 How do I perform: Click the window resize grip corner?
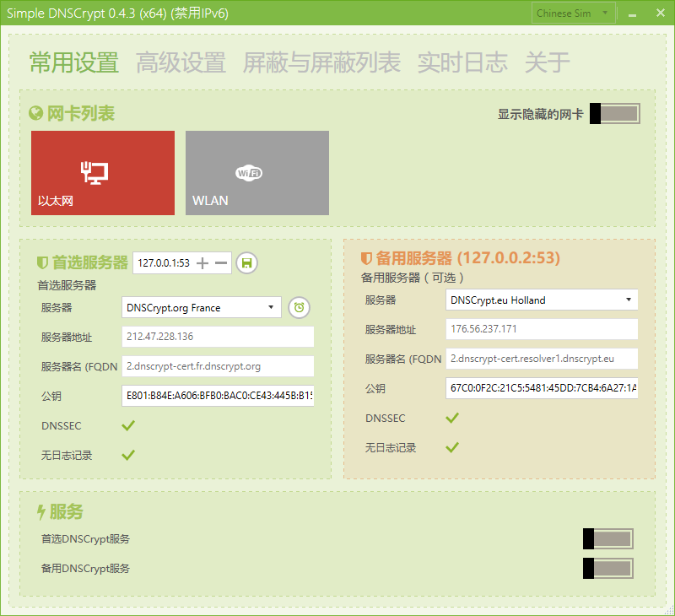[x=669, y=610]
